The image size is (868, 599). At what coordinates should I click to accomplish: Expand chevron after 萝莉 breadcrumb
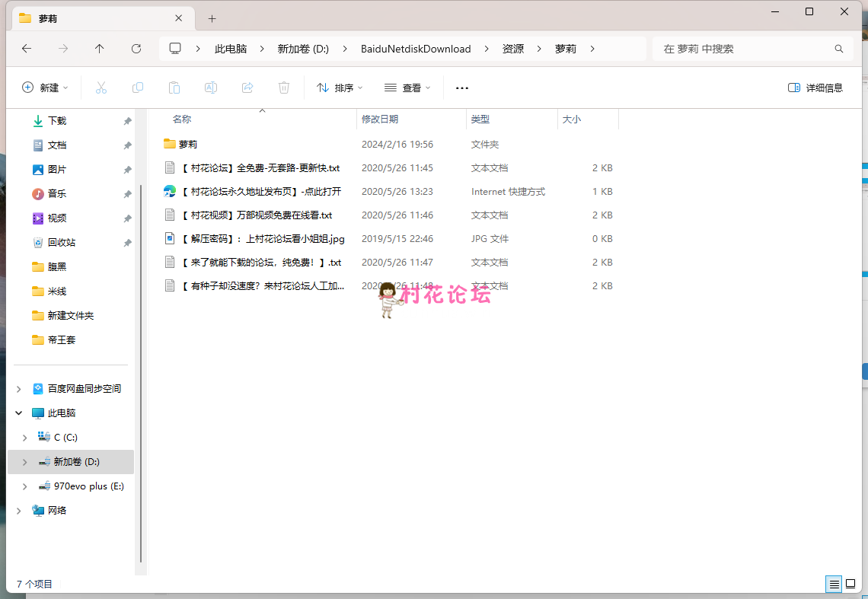(x=592, y=49)
